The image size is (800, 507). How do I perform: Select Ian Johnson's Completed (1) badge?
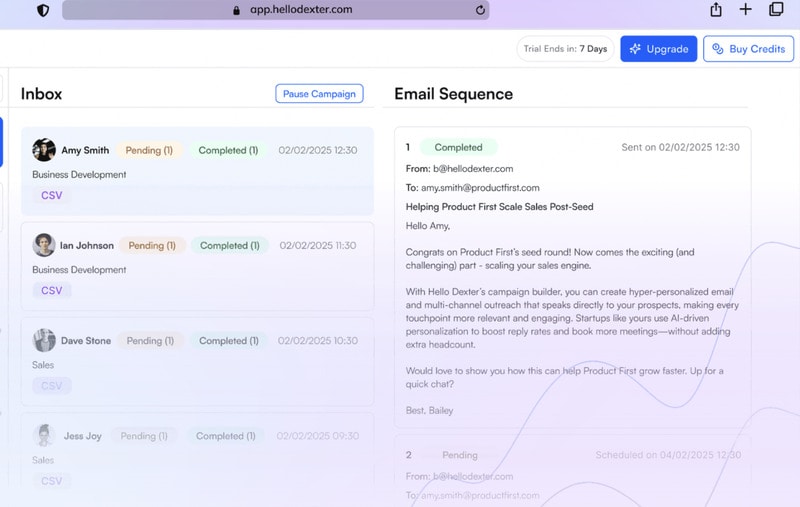[230, 245]
